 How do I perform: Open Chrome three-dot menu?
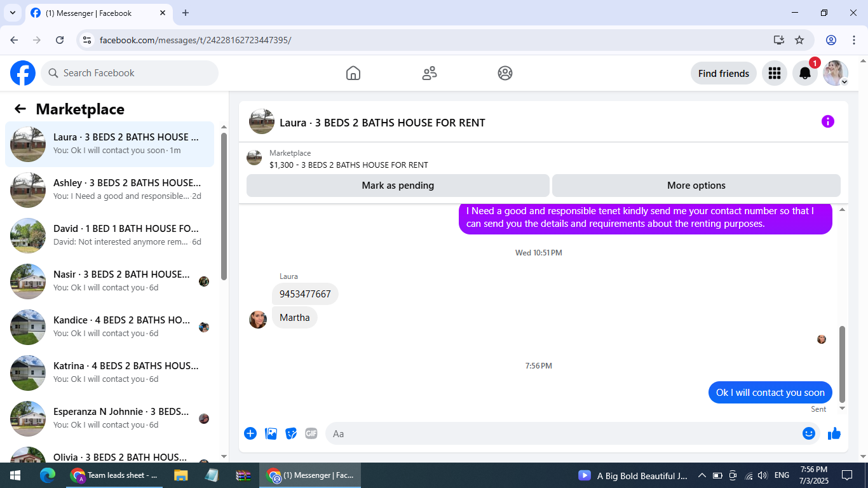(x=853, y=40)
